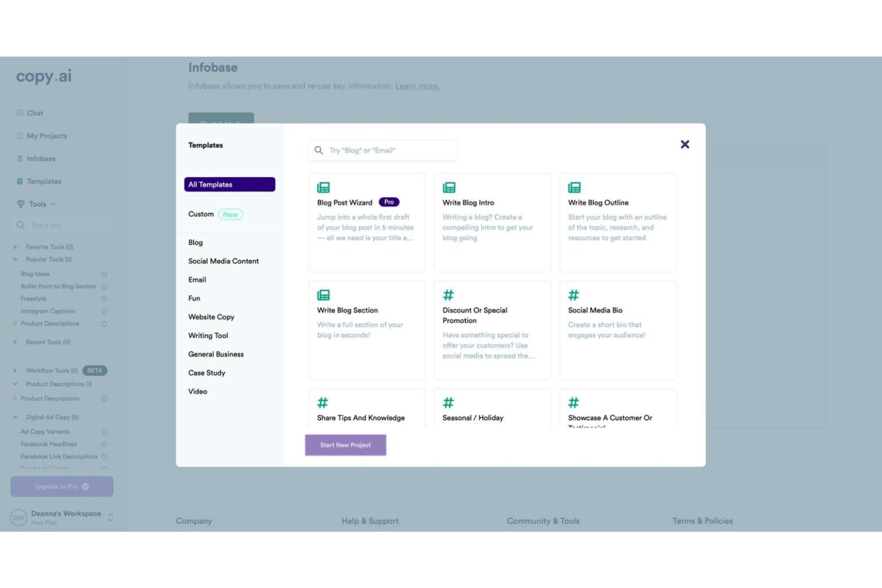
Task: Open the Chat section in the sidebar
Action: 34,113
